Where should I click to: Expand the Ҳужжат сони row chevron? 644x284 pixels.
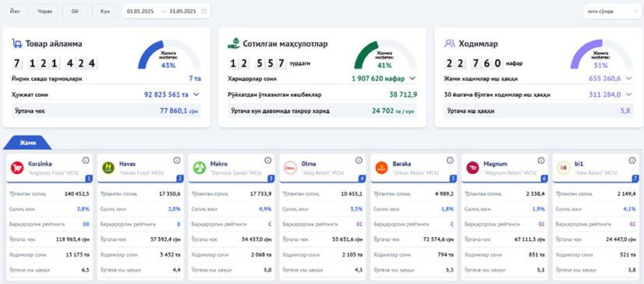point(196,94)
